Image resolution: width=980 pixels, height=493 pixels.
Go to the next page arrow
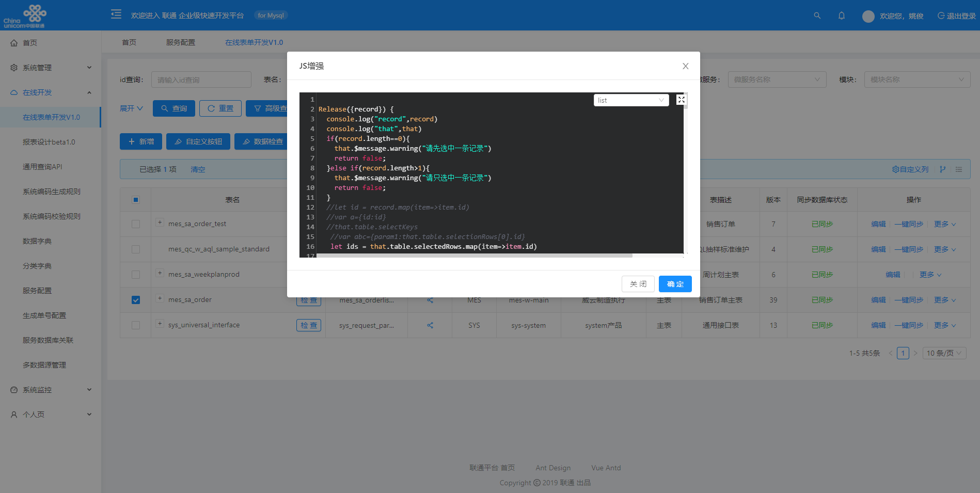point(915,353)
